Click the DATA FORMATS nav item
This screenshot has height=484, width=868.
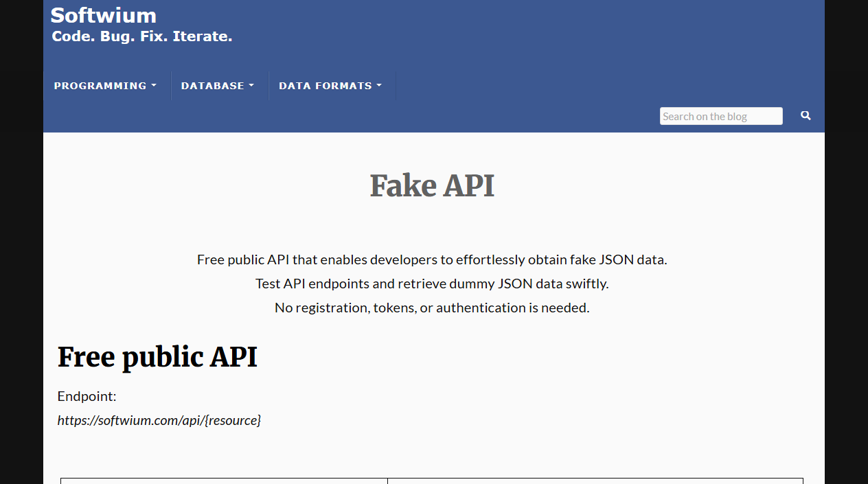click(325, 86)
